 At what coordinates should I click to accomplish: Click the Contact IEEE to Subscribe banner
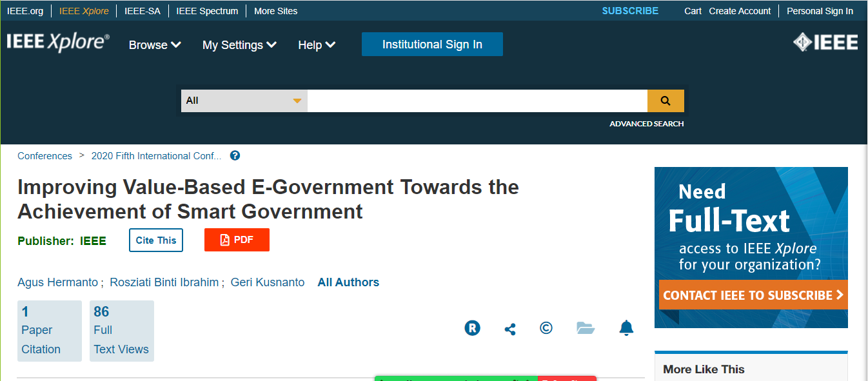751,295
